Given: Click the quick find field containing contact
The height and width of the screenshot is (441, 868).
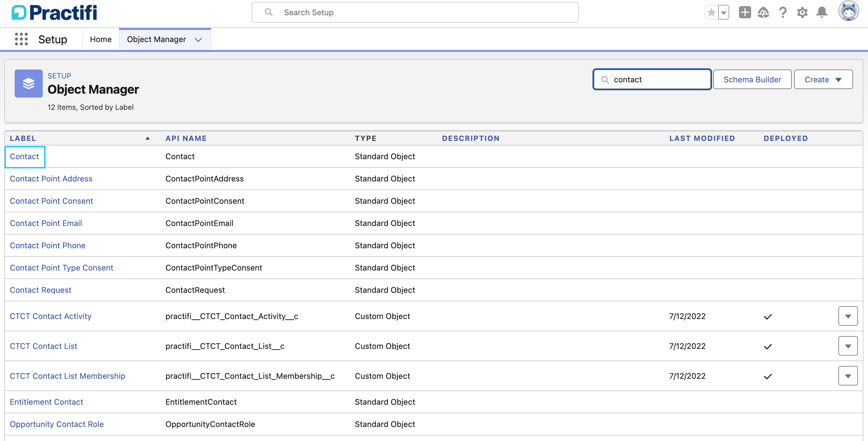Looking at the screenshot, I should click(652, 80).
